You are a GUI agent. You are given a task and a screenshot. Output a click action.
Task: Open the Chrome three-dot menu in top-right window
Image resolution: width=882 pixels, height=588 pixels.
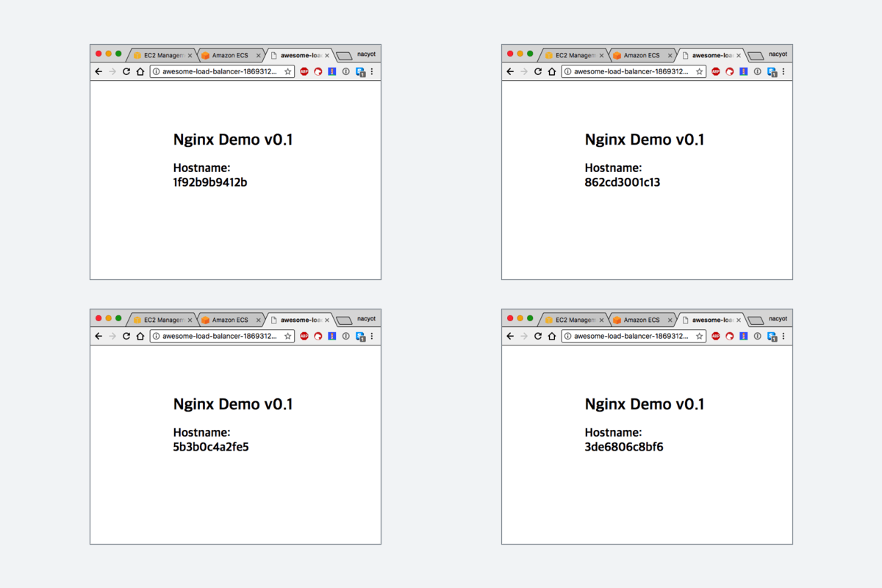784,71
